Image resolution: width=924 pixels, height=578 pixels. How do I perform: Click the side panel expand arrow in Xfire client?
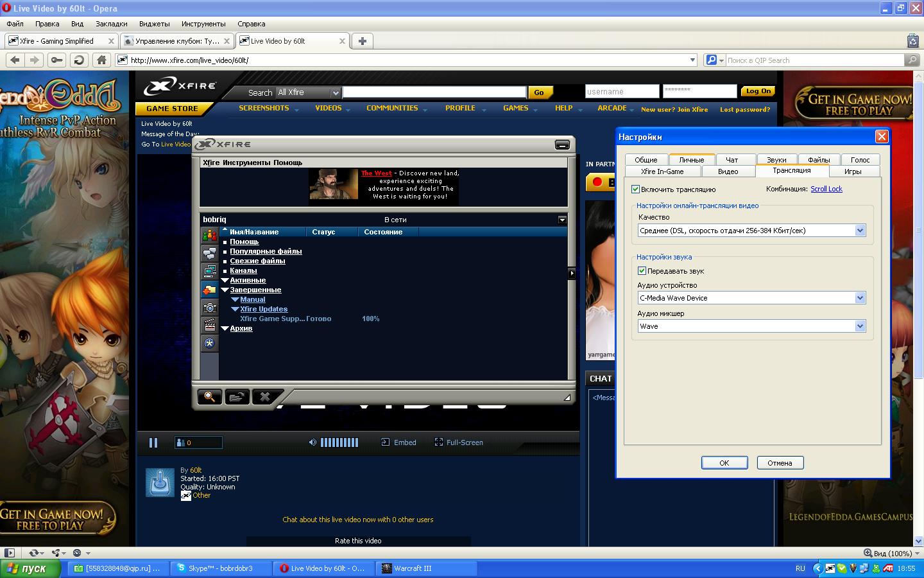point(572,273)
